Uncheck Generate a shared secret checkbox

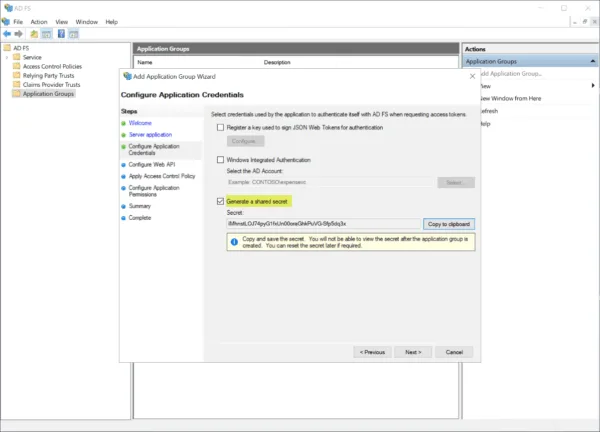pos(220,201)
